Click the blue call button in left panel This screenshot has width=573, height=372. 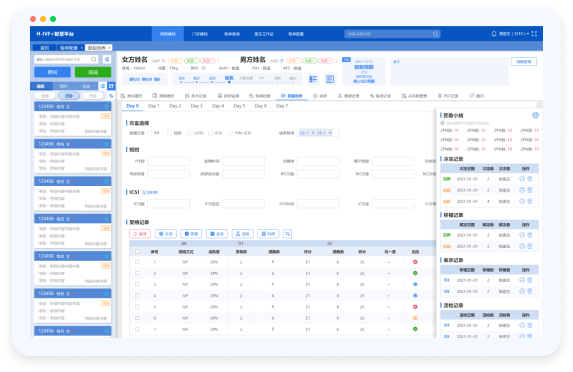(x=52, y=72)
